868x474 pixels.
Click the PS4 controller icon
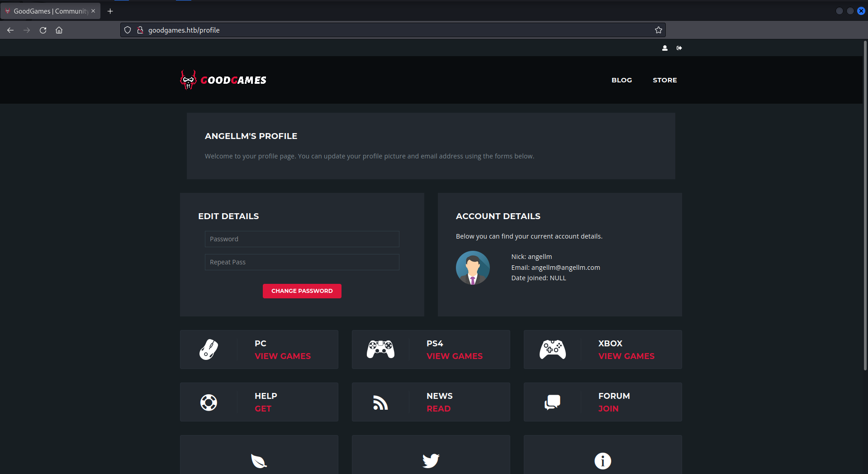(380, 350)
